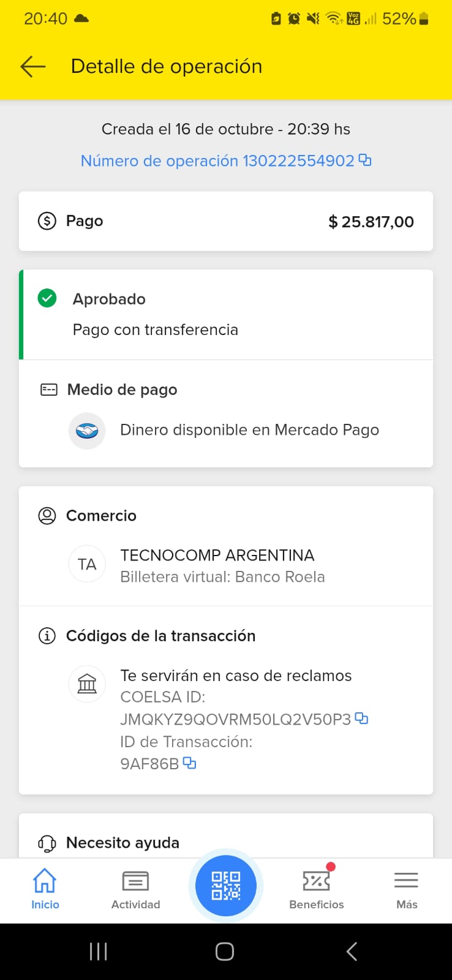Switch to the Actividad tab
Image resolution: width=452 pixels, height=980 pixels.
(135, 889)
